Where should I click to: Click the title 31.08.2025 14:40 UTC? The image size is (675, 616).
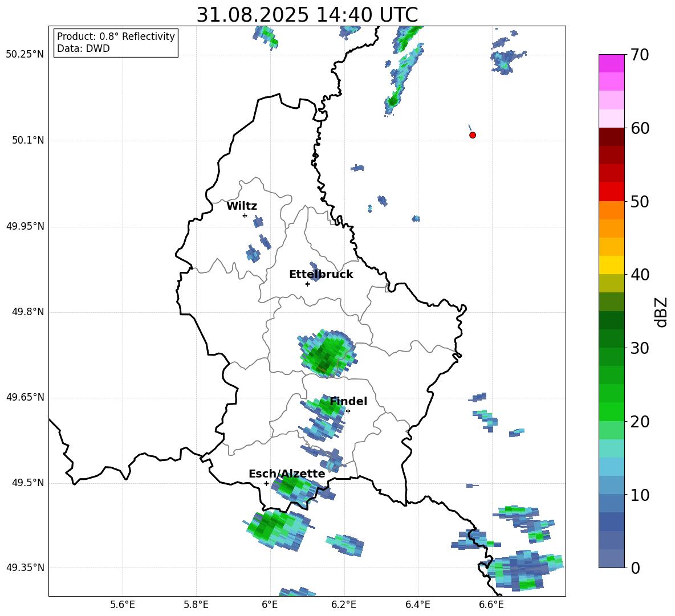pyautogui.click(x=307, y=15)
